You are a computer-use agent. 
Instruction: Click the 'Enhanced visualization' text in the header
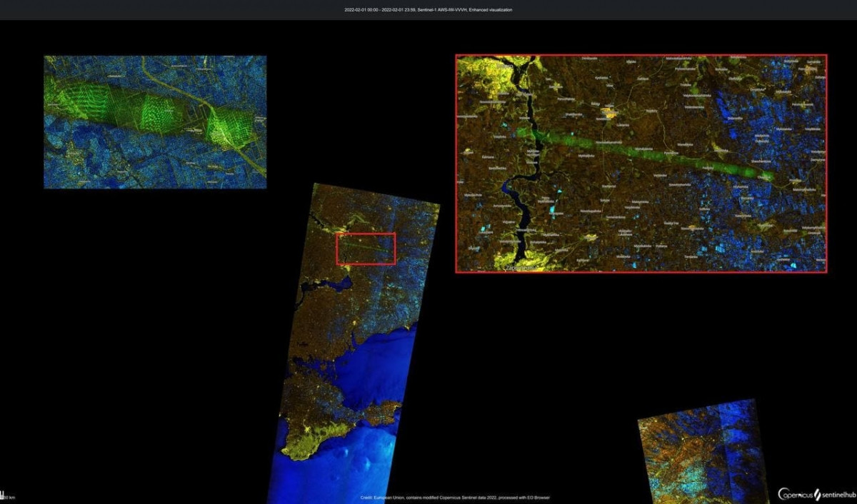(491, 10)
